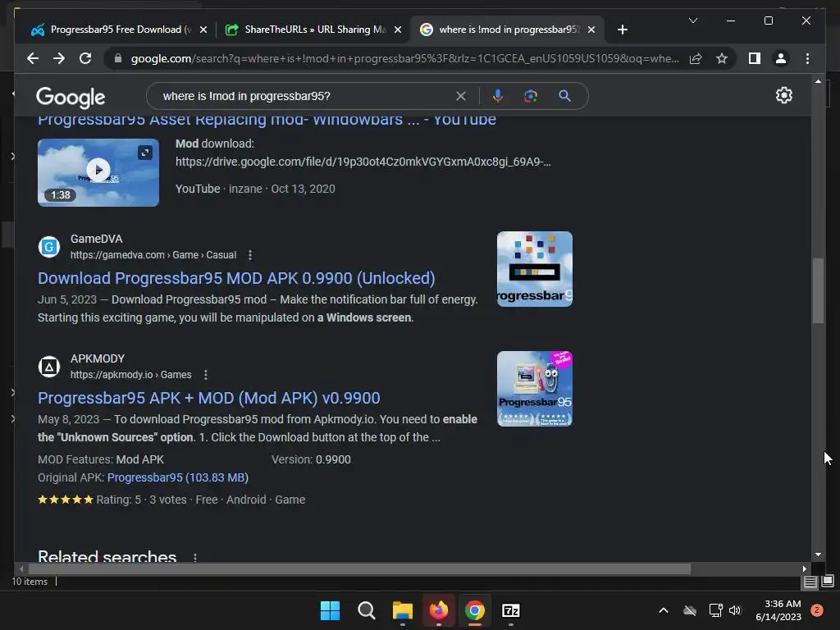Open the notification count badge

point(817,610)
